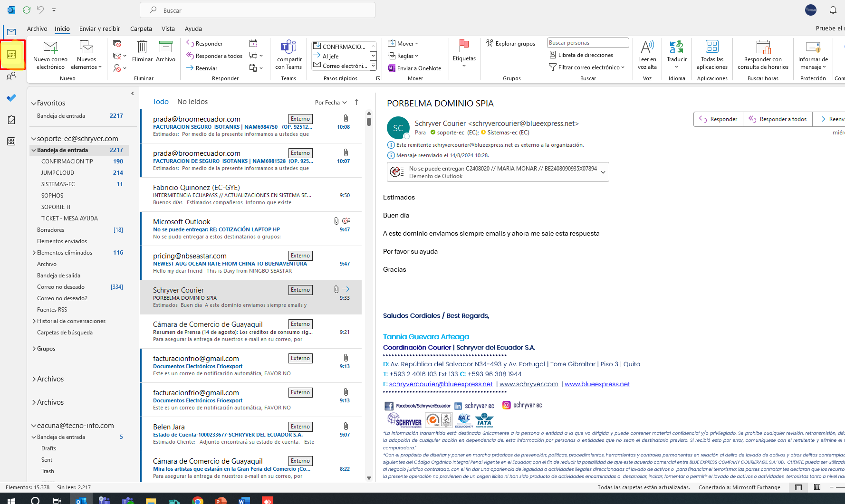Switch to normal view layout in status bar
The height and width of the screenshot is (504, 845).
click(798, 487)
